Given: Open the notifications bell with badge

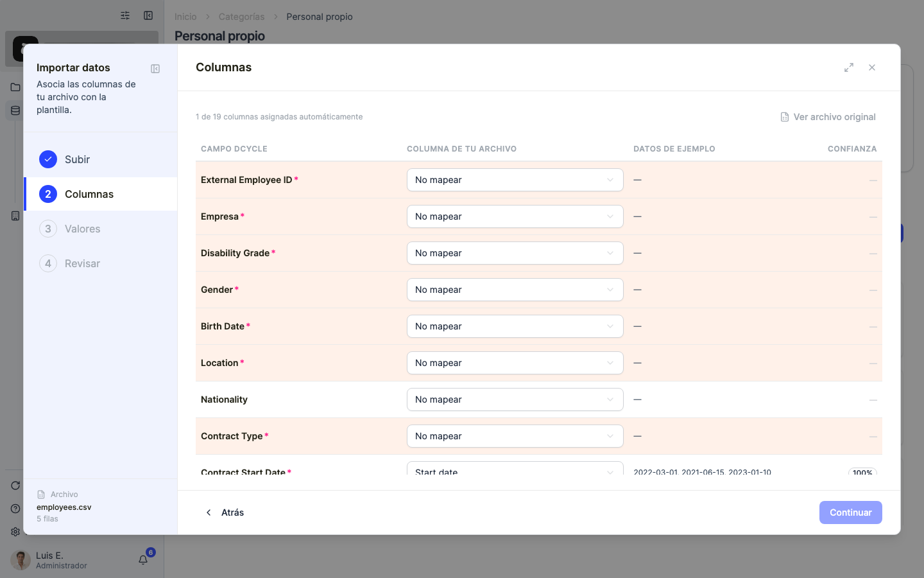Looking at the screenshot, I should [x=144, y=559].
